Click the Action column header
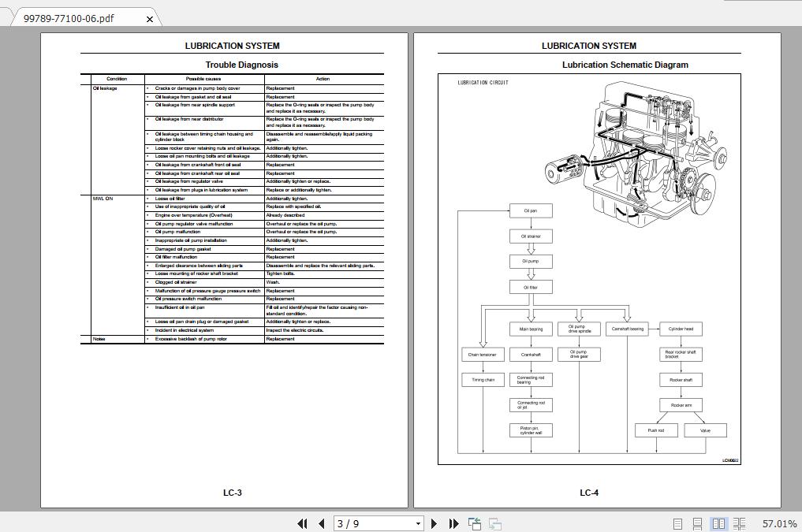The image size is (802, 532). [x=323, y=79]
